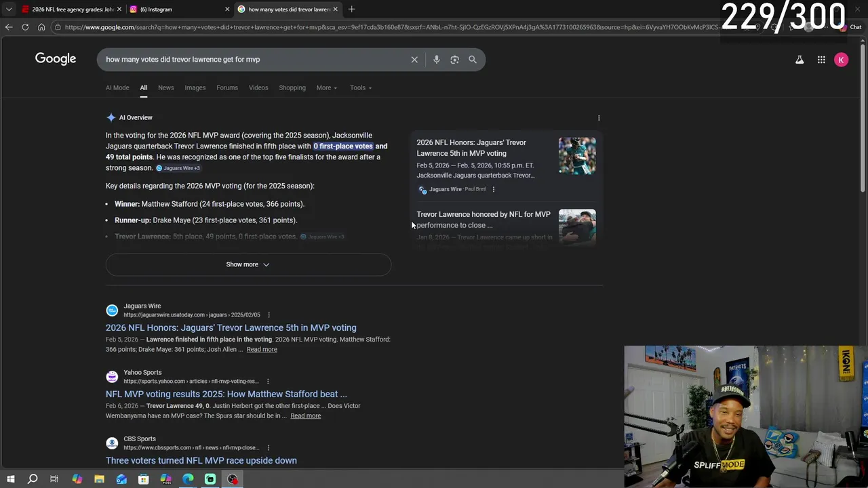Select the All results tab

point(143,87)
